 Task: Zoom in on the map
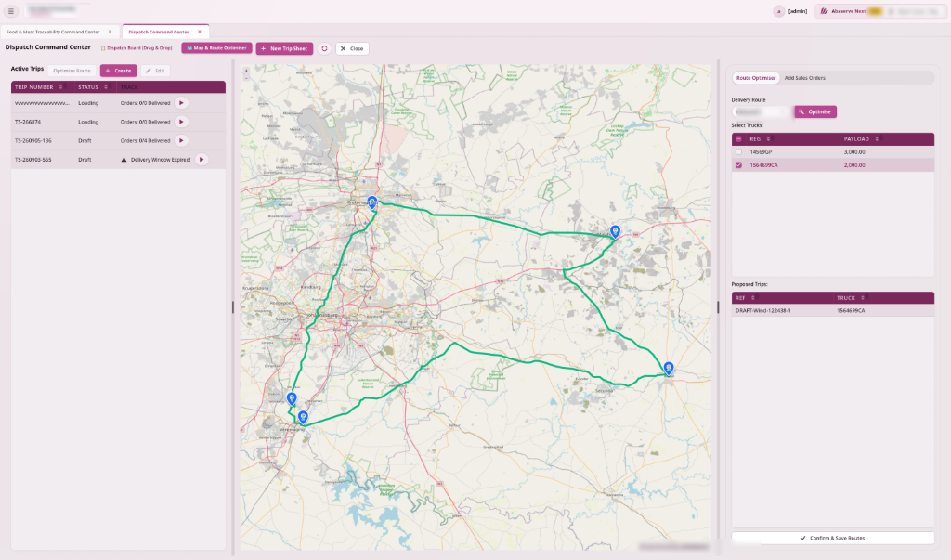click(x=246, y=71)
